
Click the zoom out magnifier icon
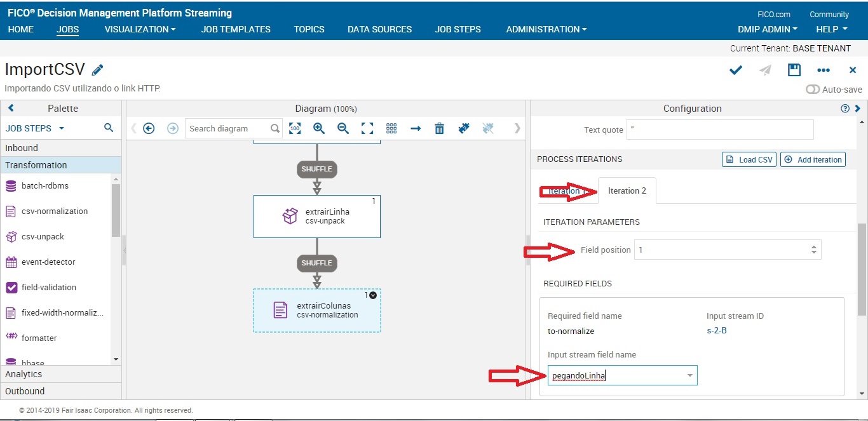tap(343, 128)
